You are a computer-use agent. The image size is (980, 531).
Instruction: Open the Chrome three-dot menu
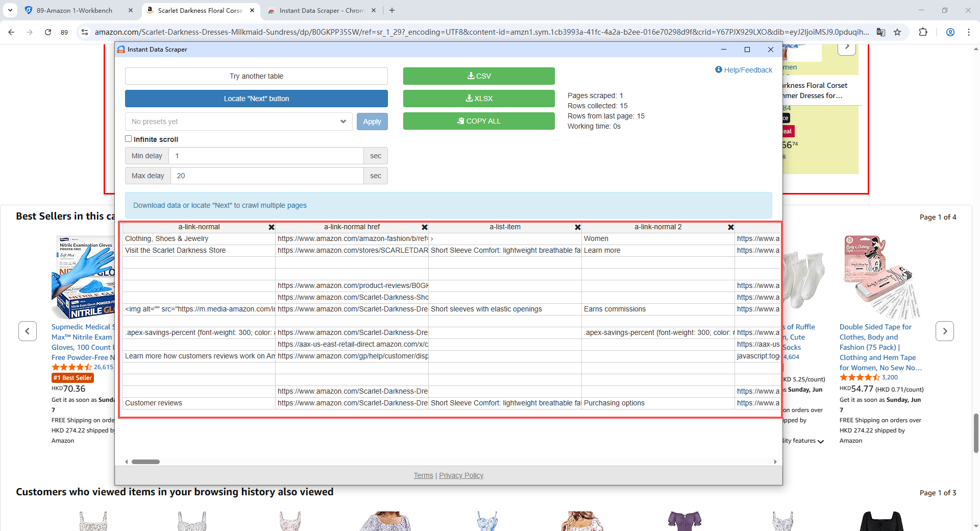coord(969,32)
